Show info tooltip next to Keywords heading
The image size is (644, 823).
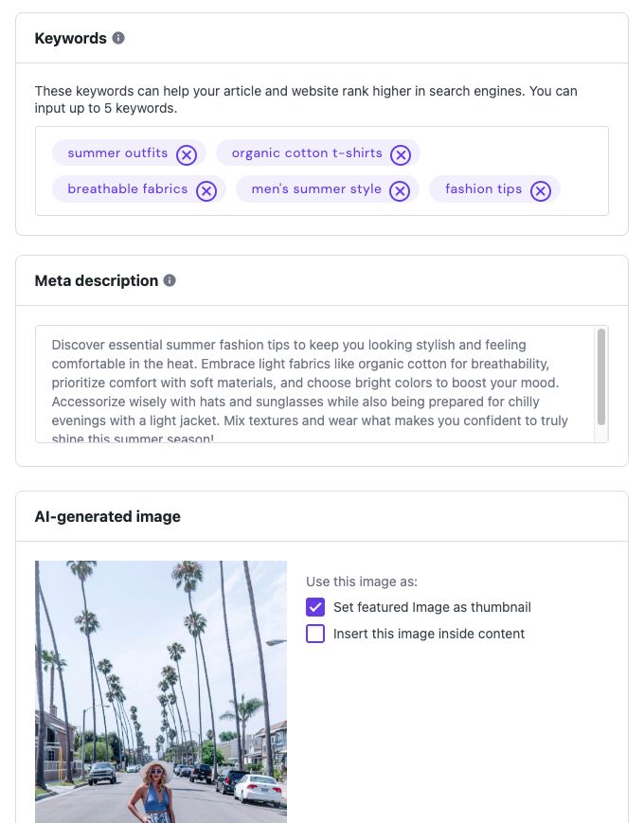[118, 39]
